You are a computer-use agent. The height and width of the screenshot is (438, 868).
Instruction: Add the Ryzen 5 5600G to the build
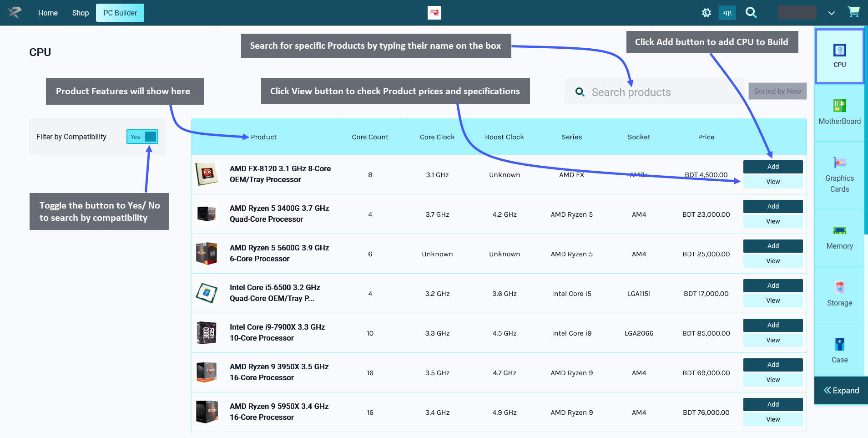click(773, 246)
